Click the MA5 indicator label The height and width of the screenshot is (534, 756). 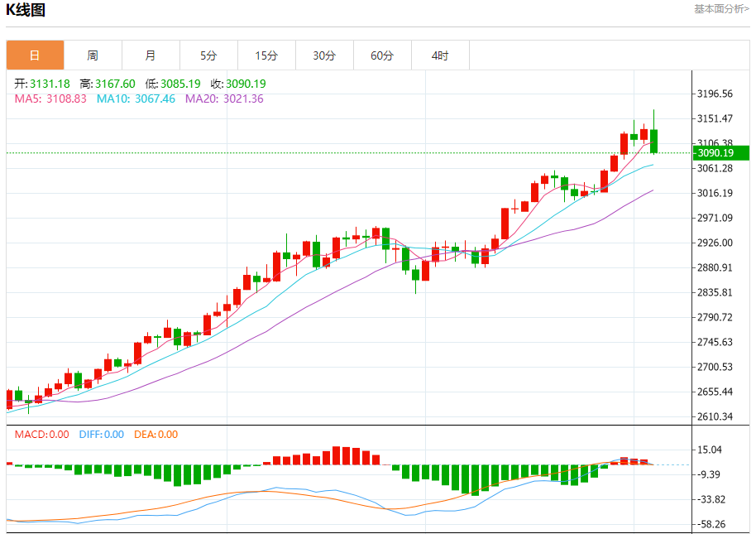[x=50, y=99]
